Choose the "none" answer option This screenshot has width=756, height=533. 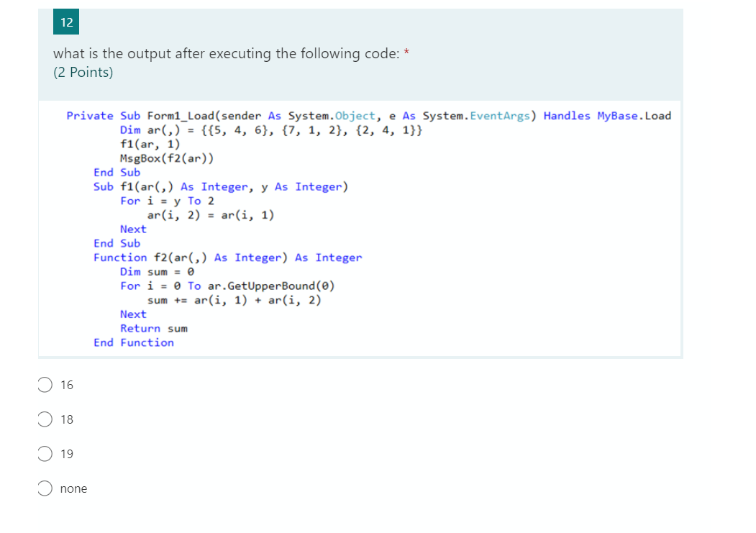pyautogui.click(x=45, y=488)
